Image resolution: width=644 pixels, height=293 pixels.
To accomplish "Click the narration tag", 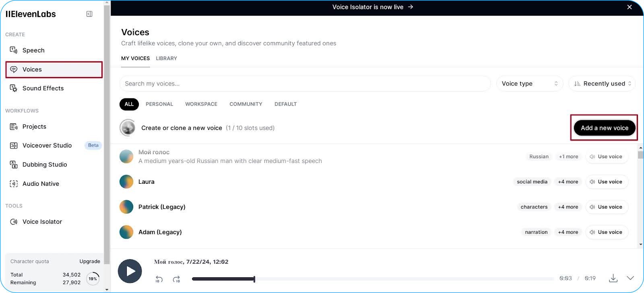I will point(536,232).
